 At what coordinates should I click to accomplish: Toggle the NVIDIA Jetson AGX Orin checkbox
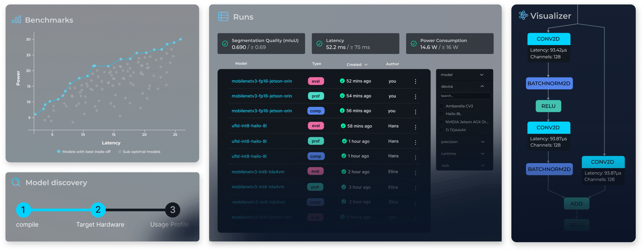click(441, 122)
